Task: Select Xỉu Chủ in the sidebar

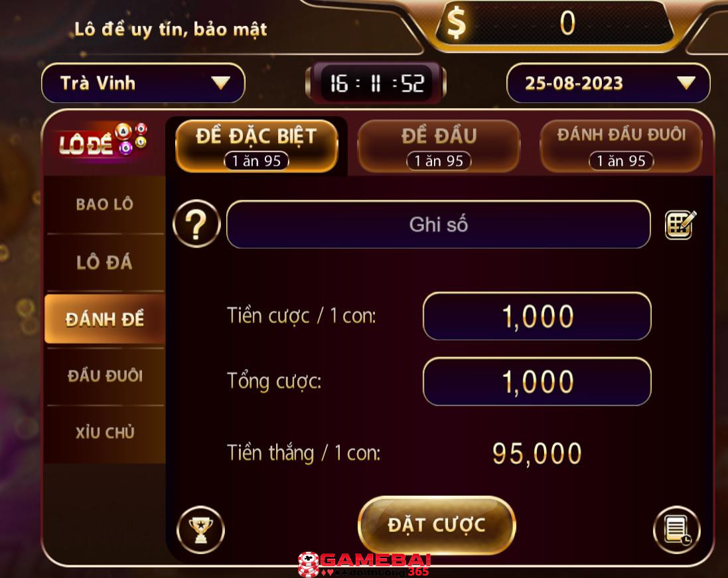Action: click(105, 433)
